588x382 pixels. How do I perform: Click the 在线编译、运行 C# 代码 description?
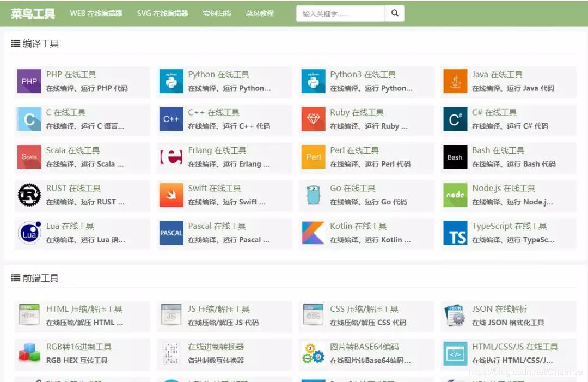point(510,126)
